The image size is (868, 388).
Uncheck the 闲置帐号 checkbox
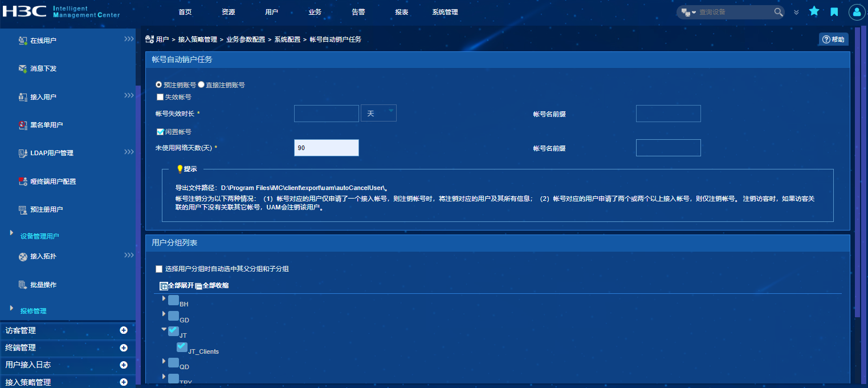(x=160, y=132)
